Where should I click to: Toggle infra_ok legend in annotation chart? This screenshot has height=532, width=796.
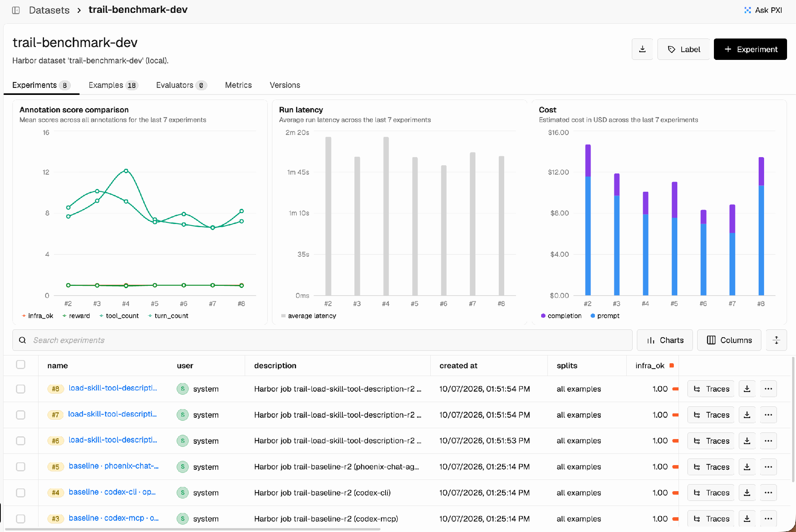click(37, 316)
